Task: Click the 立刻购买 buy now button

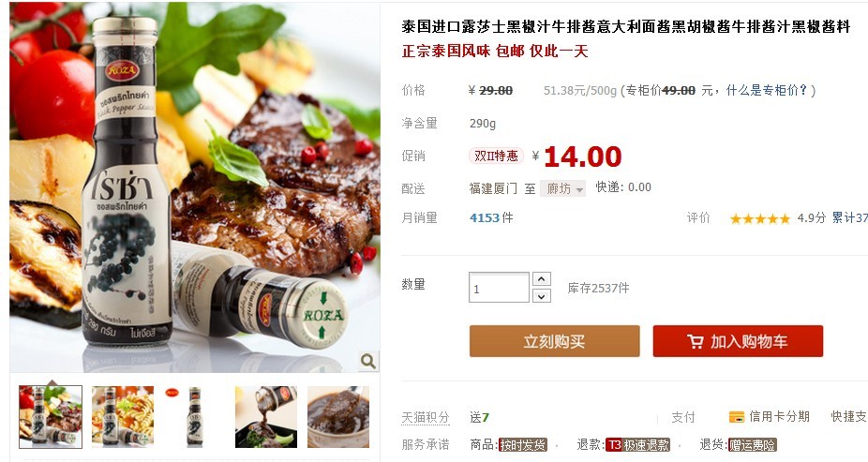Action: click(x=554, y=341)
